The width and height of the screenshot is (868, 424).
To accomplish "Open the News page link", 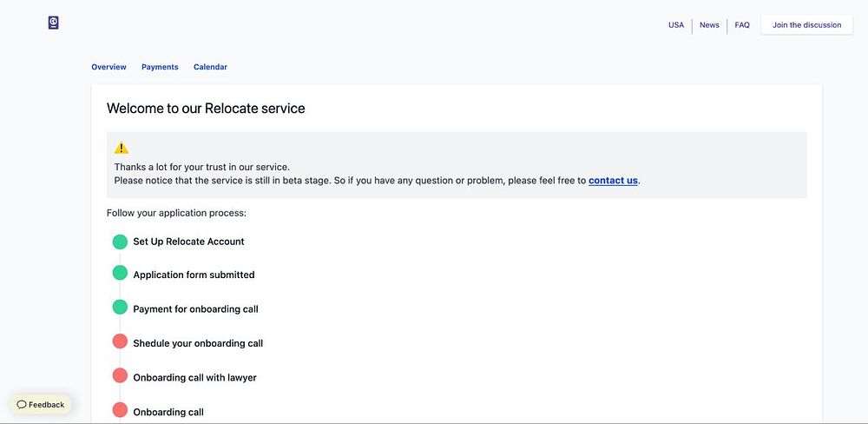I will (709, 25).
